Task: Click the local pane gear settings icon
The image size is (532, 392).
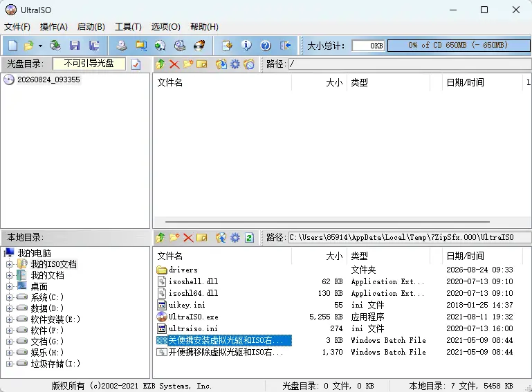Action: (235, 238)
